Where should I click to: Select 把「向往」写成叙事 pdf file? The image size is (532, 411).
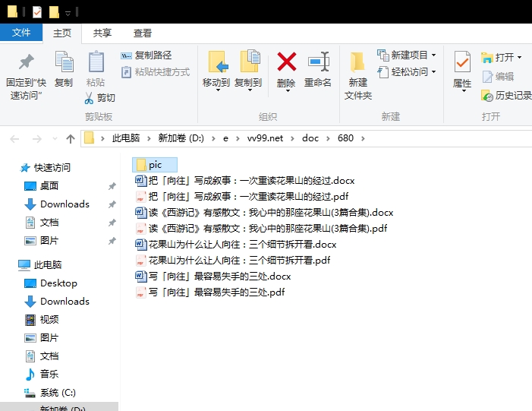point(241,197)
